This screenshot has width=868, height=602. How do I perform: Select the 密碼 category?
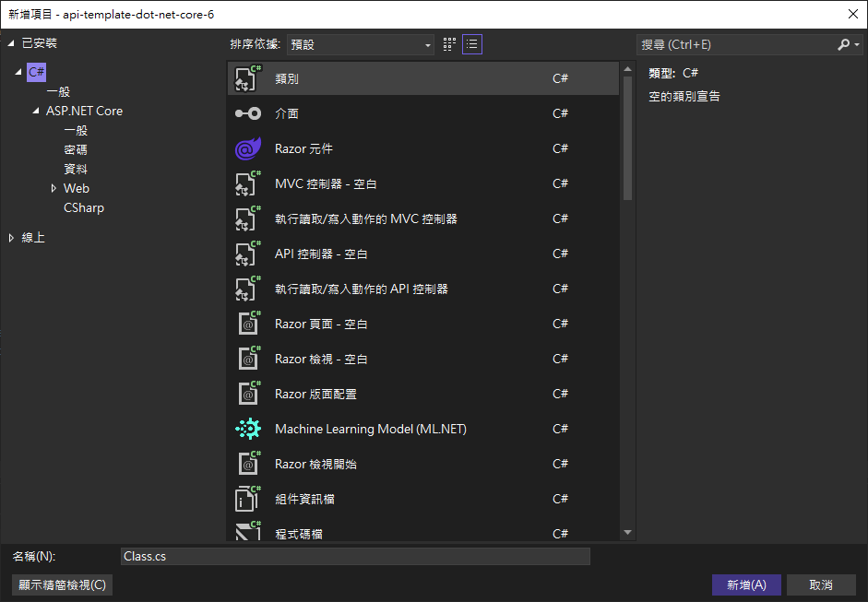coord(76,149)
